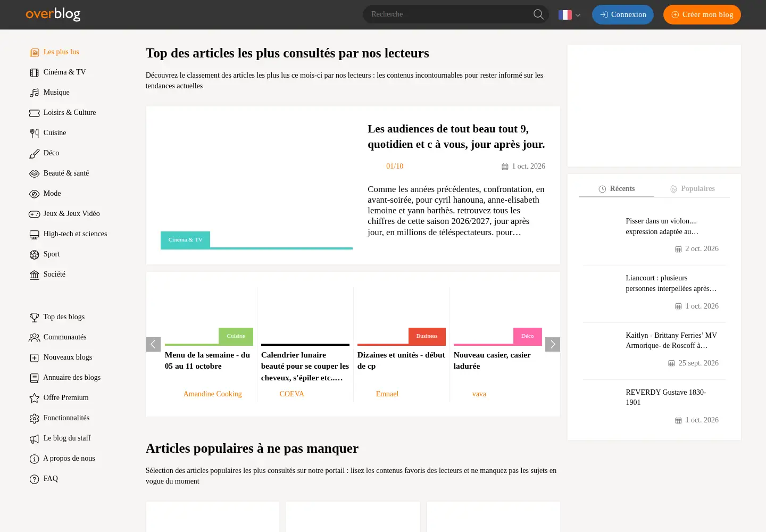Open Nouveau casier, casier ladurée article
766x532 pixels.
tap(492, 361)
